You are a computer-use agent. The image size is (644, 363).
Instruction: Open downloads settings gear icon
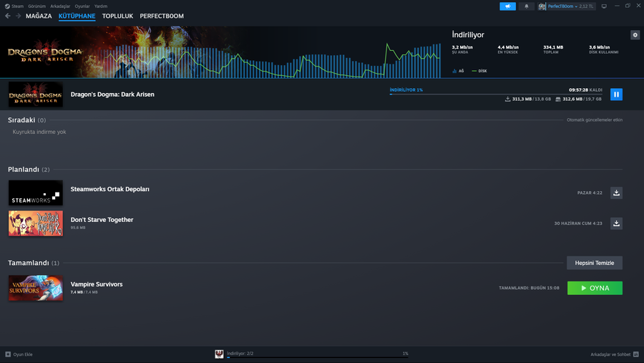click(x=635, y=35)
